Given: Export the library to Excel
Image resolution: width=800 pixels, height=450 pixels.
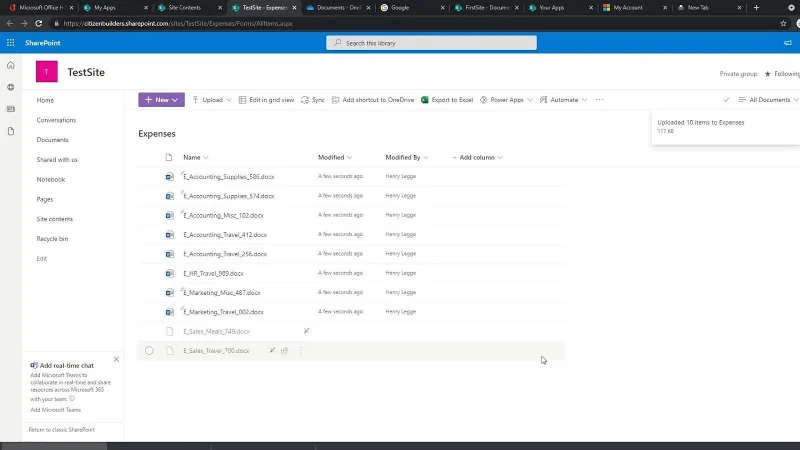Looking at the screenshot, I should point(447,100).
